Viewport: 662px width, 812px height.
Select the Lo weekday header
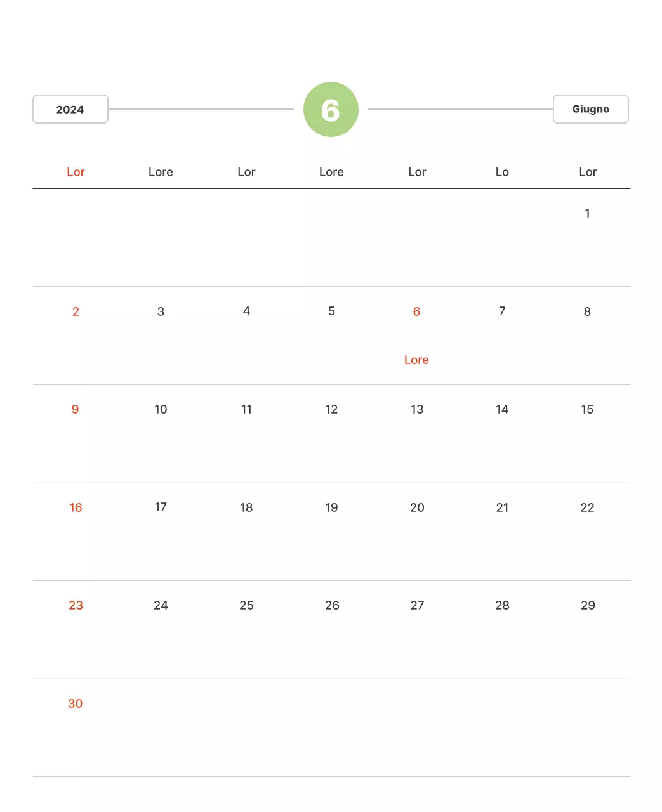502,172
